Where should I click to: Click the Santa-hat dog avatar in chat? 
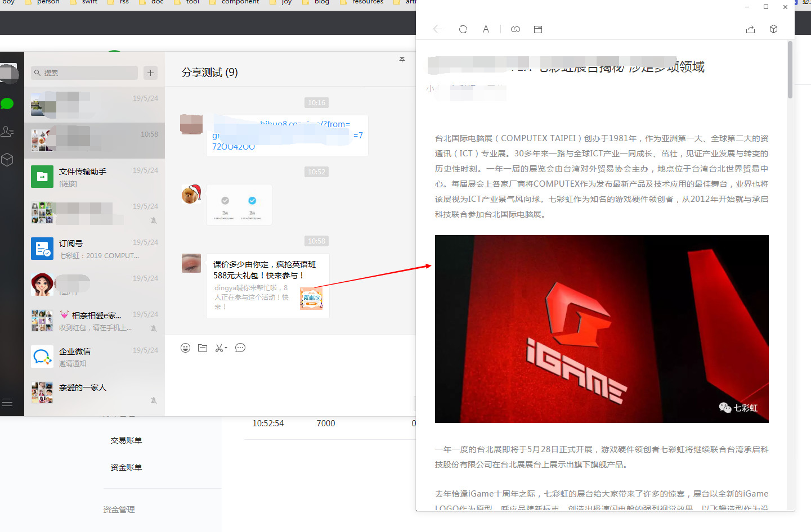tap(191, 194)
